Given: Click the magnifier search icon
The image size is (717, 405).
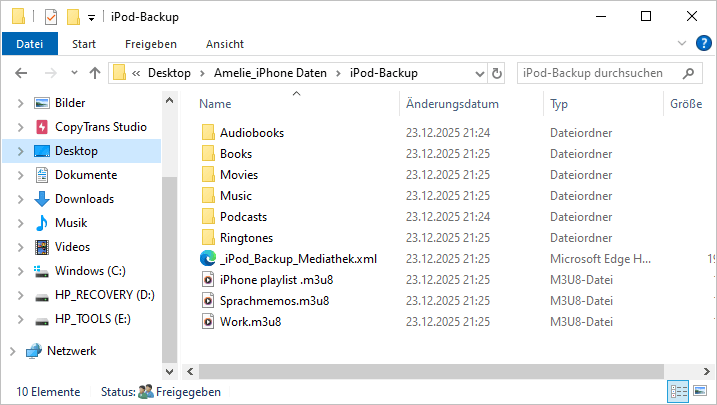Looking at the screenshot, I should [x=688, y=73].
